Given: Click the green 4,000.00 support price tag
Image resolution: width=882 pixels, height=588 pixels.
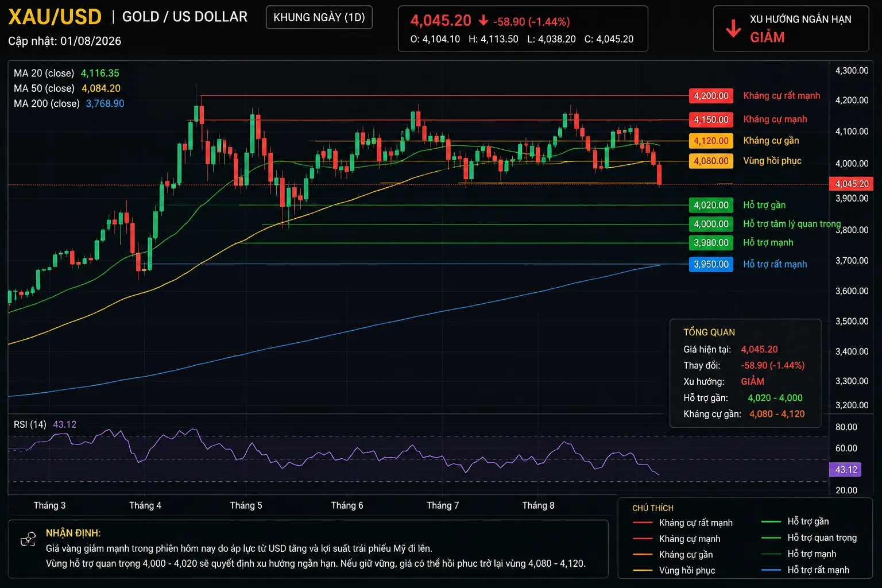Looking at the screenshot, I should 711,224.
